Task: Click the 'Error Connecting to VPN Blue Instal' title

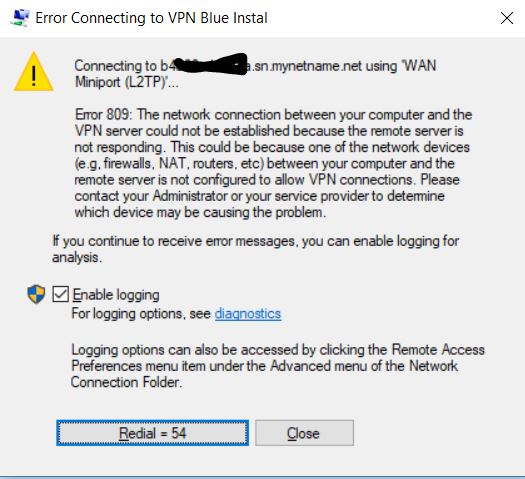Action: coord(151,18)
